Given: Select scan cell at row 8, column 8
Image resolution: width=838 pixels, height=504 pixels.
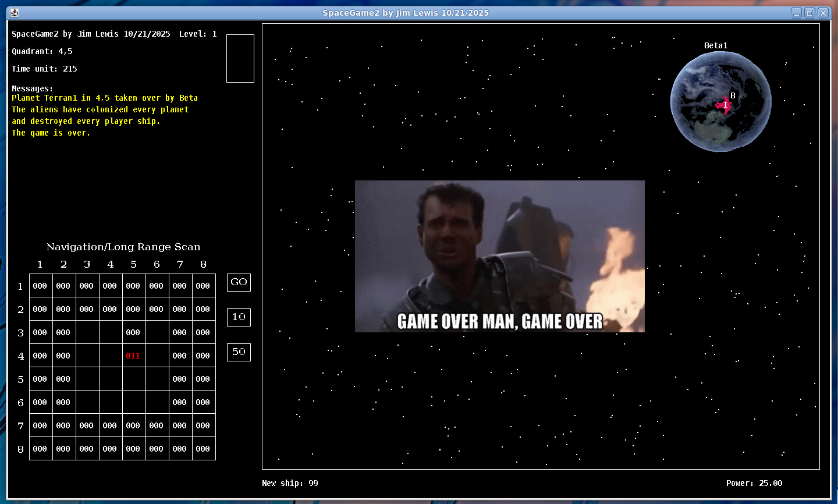Looking at the screenshot, I should (203, 449).
